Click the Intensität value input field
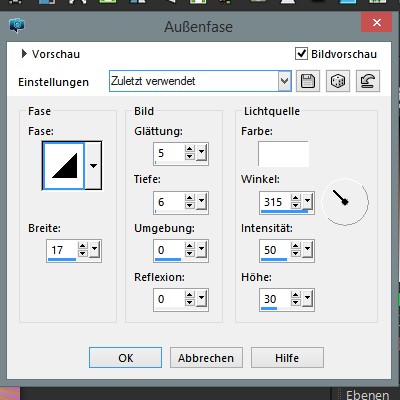 [275, 250]
